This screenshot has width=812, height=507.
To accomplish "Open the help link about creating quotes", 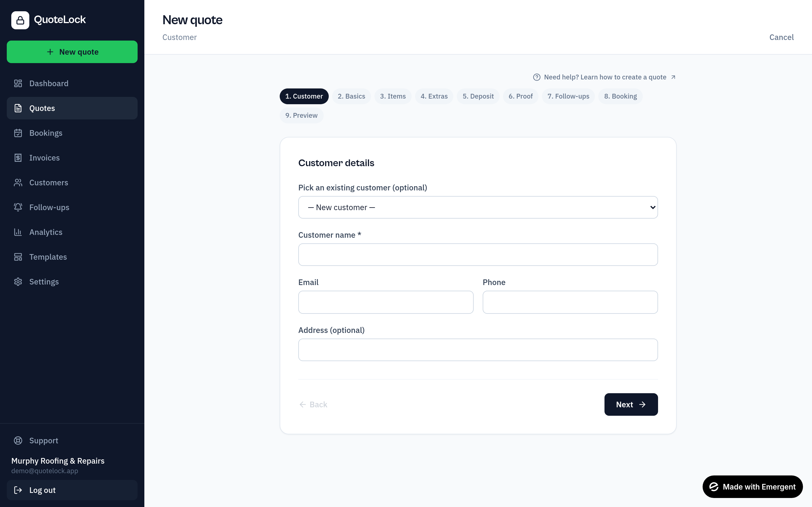I will (604, 77).
